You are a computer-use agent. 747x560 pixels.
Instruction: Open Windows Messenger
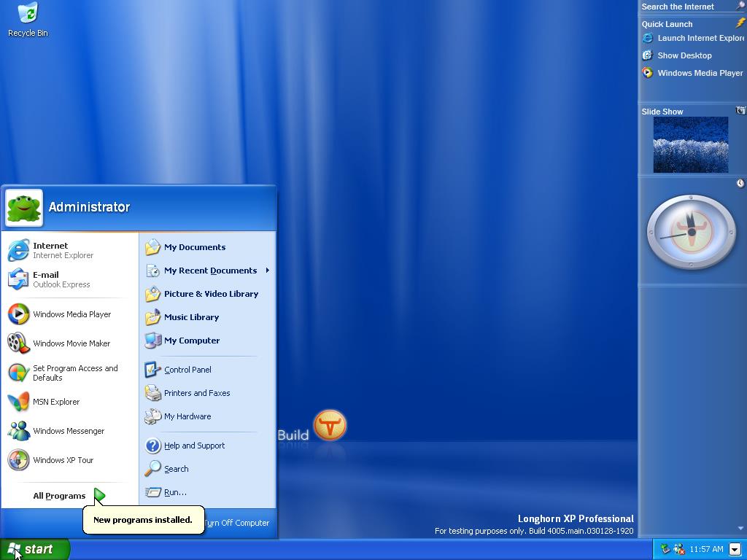pyautogui.click(x=69, y=431)
